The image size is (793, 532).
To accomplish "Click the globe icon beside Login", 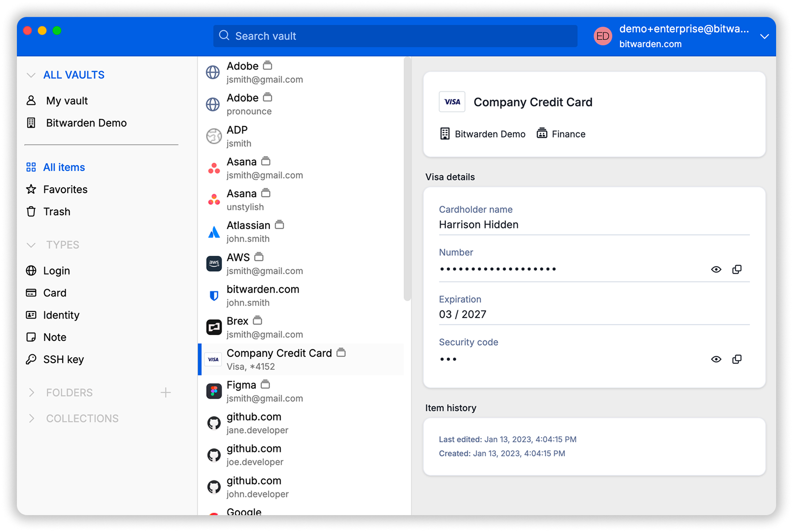I will click(x=31, y=270).
